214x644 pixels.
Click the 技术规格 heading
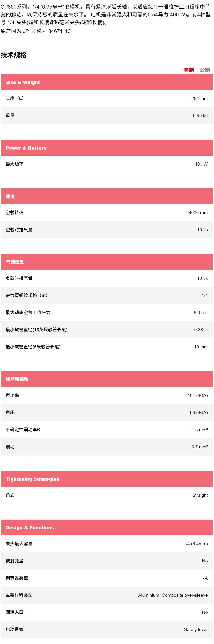[x=14, y=55]
